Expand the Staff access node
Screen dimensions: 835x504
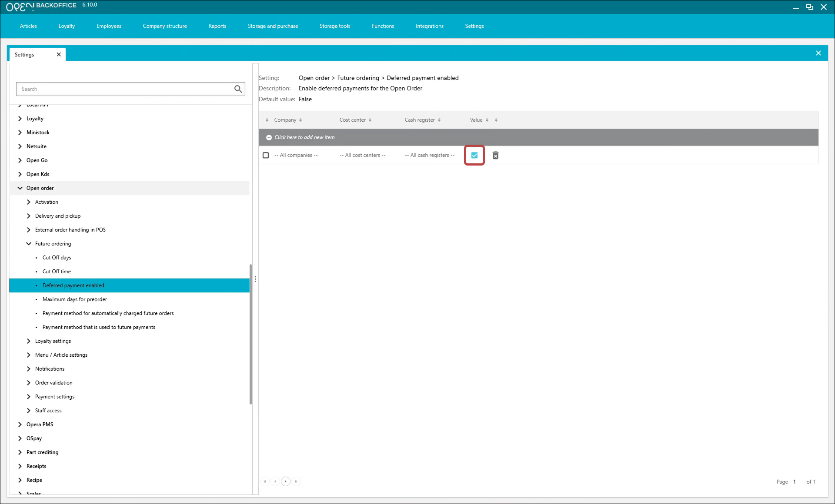(29, 411)
